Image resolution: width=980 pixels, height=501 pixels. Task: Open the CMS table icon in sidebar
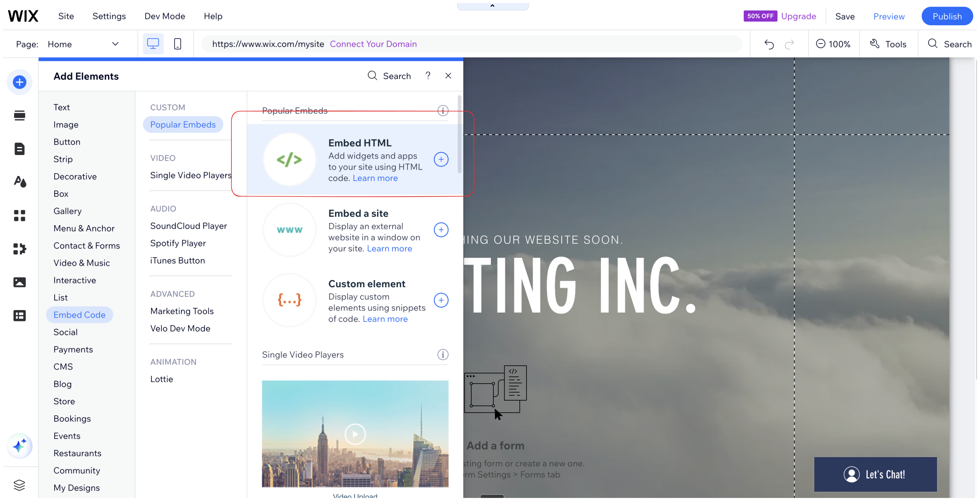click(20, 316)
